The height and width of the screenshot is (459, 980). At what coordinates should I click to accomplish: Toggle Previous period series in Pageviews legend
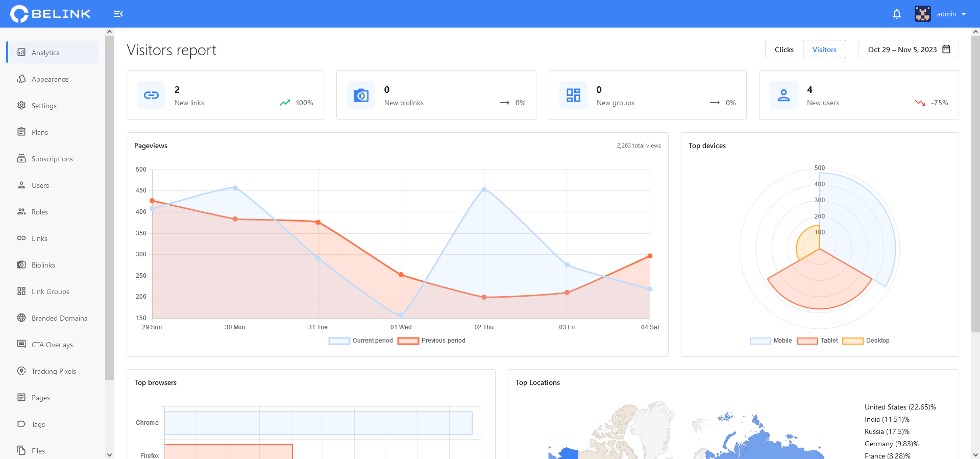(x=432, y=341)
